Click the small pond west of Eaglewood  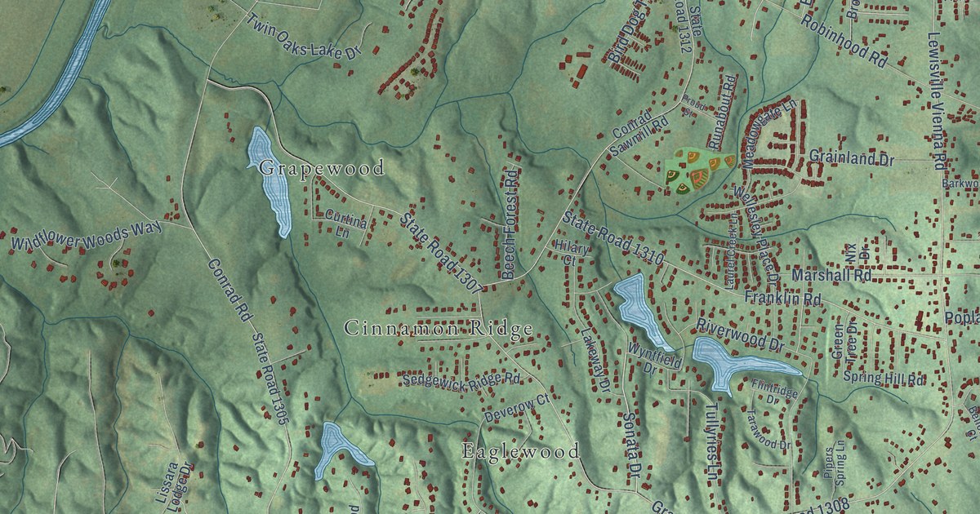tap(339, 449)
